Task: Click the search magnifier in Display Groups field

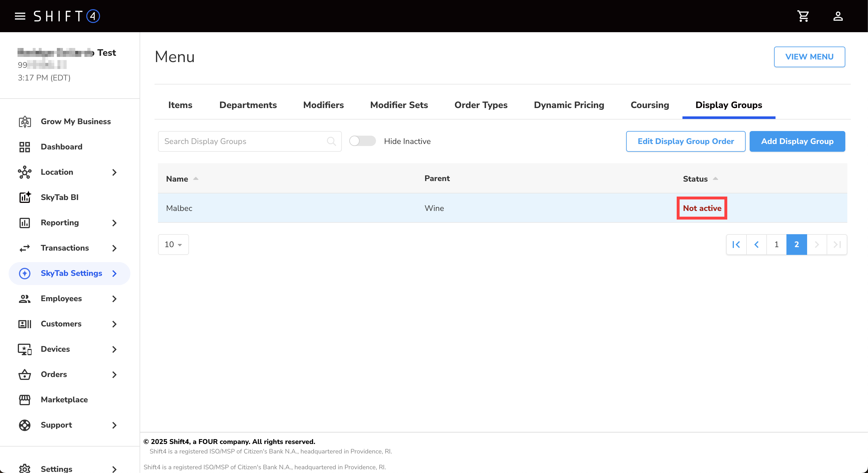Action: pyautogui.click(x=331, y=141)
